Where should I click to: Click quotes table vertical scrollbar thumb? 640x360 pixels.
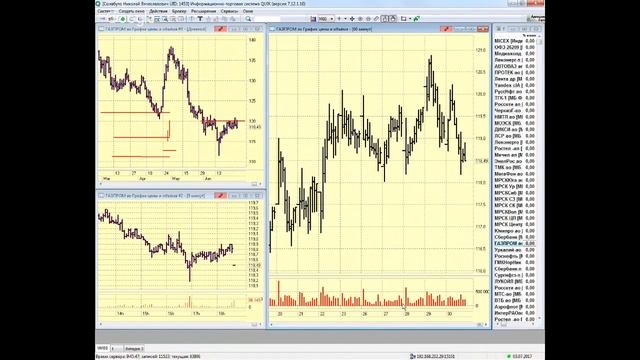click(540, 42)
